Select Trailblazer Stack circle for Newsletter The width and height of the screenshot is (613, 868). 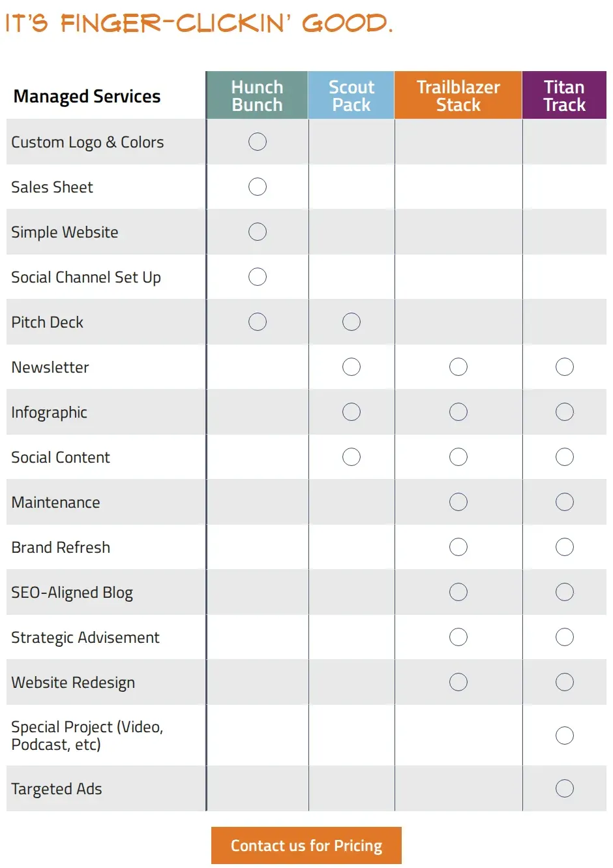click(x=458, y=367)
